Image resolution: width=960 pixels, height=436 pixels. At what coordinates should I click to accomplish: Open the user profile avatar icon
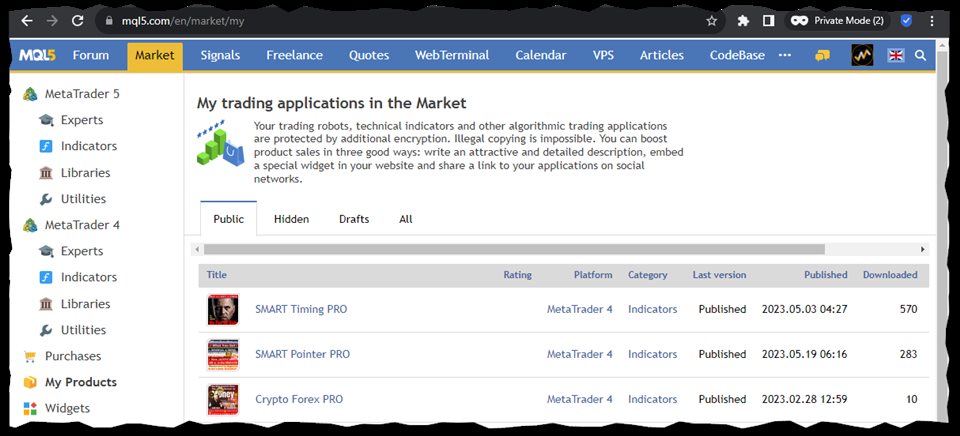pos(862,55)
